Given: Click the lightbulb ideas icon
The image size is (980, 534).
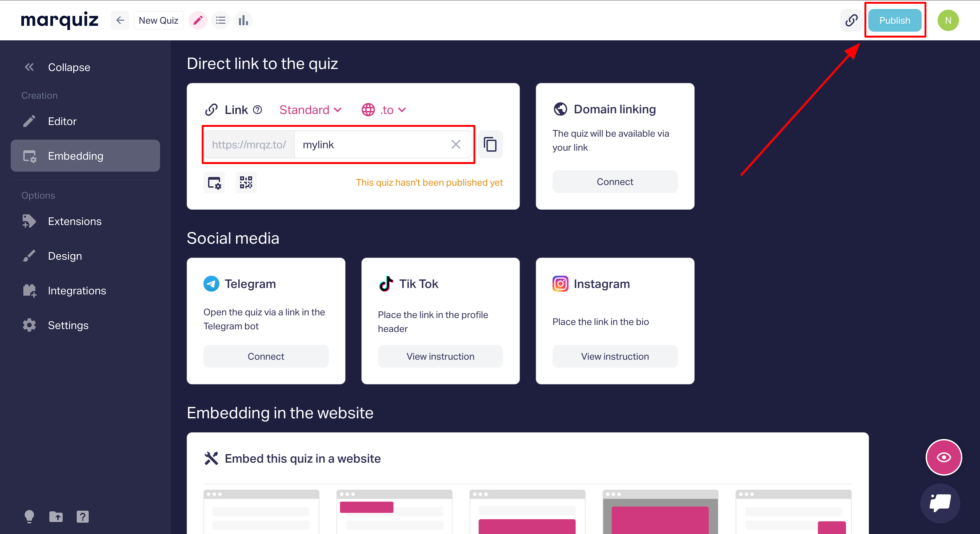Looking at the screenshot, I should pos(29,516).
